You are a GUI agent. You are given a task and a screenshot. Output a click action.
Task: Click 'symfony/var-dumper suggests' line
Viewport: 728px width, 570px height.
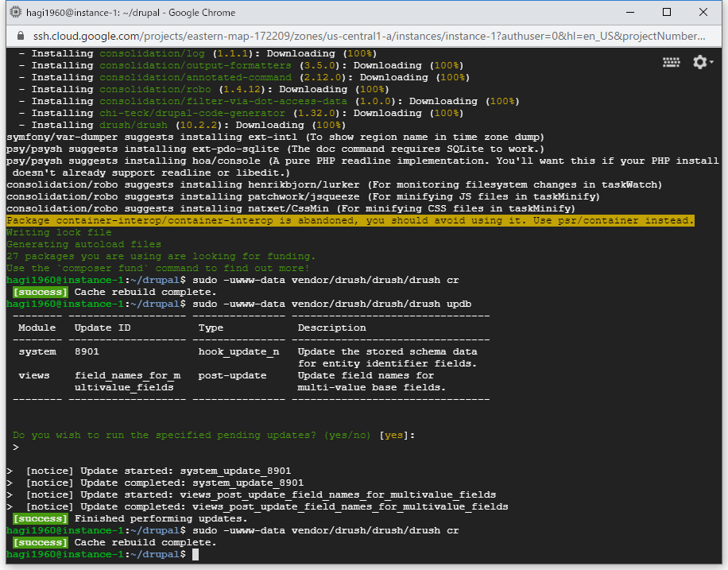[275, 137]
